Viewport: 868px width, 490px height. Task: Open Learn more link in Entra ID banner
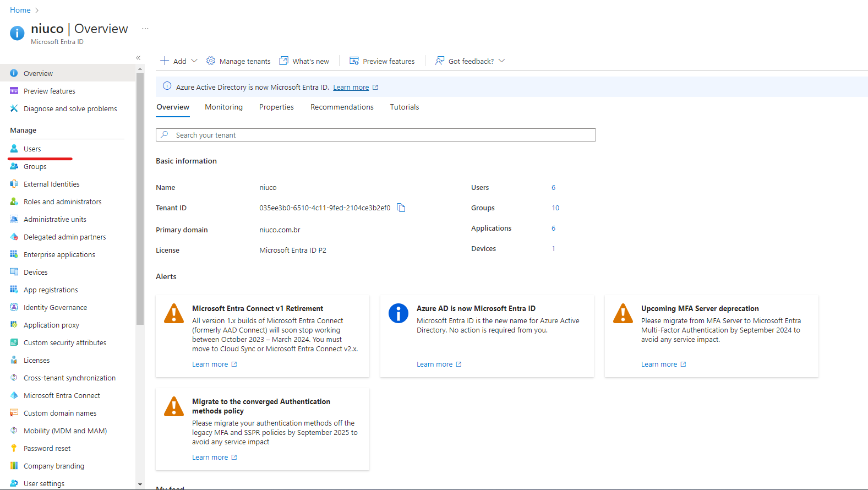click(x=351, y=87)
